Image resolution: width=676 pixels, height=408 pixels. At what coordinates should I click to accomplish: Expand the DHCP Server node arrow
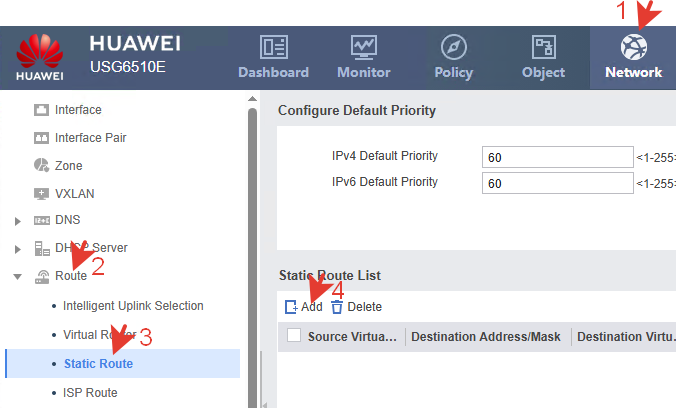(17, 248)
